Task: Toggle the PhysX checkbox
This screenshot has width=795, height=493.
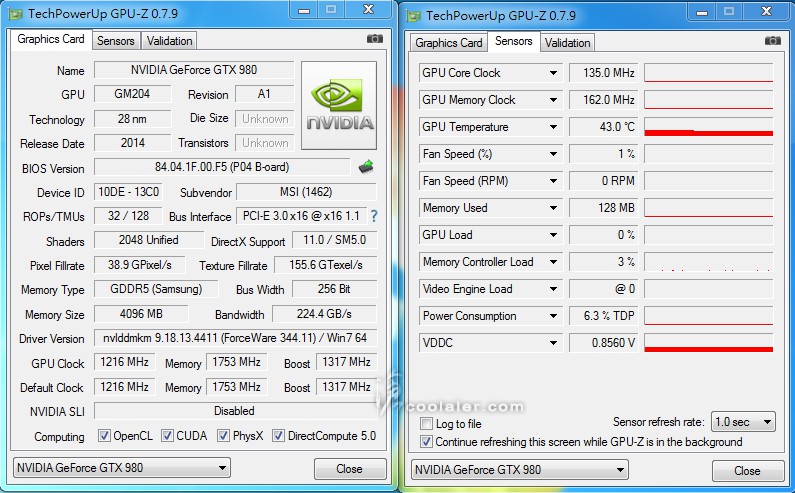Action: click(x=223, y=436)
